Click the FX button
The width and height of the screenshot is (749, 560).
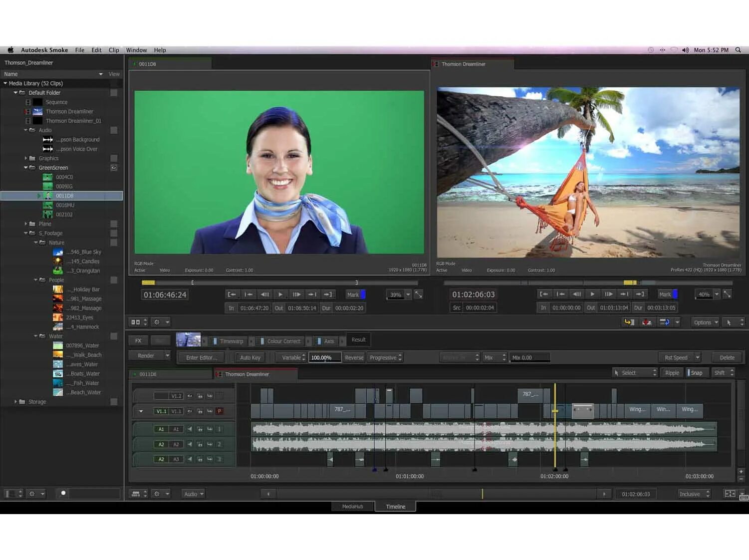click(138, 341)
